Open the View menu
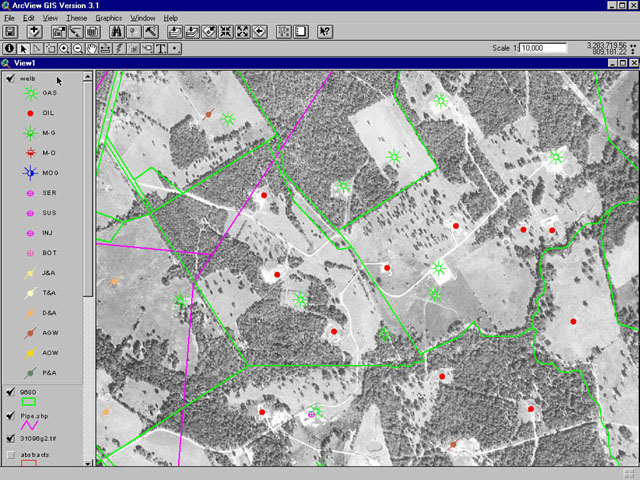This screenshot has width=640, height=480. [49, 18]
